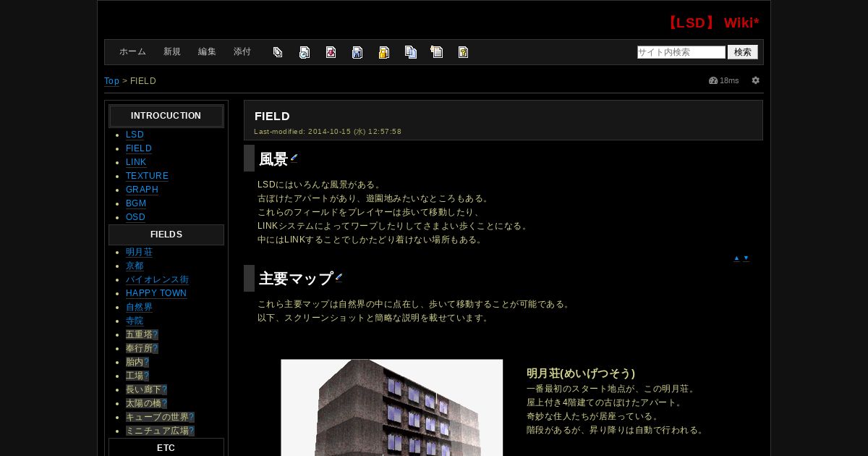Click the 明月荘(めいげつそう) caption heading
This screenshot has width=868, height=456.
tap(581, 373)
